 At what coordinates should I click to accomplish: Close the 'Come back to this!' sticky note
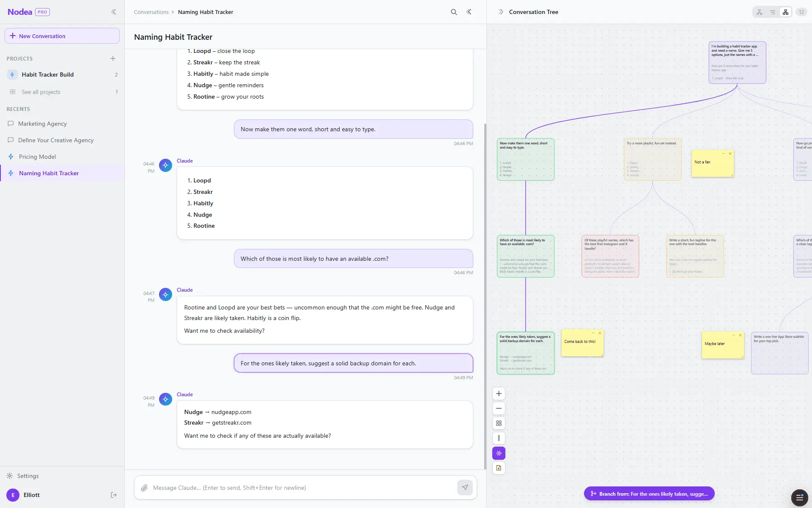coord(600,333)
